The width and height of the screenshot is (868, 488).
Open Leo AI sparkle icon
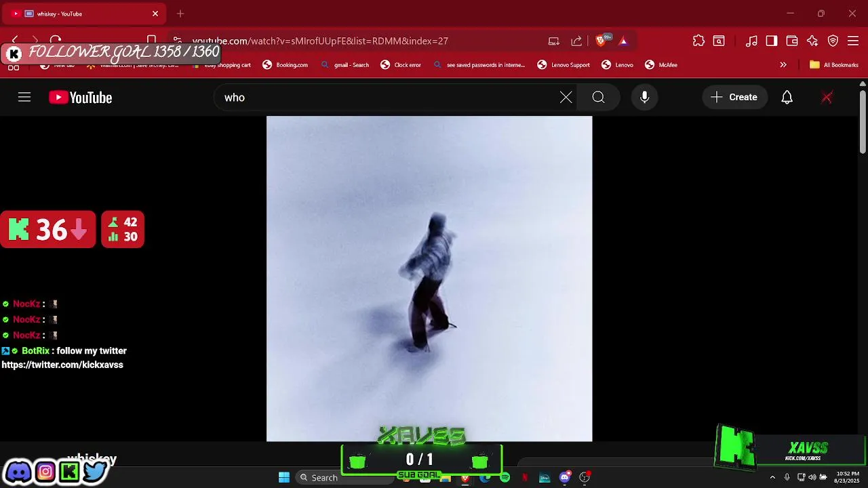click(812, 41)
